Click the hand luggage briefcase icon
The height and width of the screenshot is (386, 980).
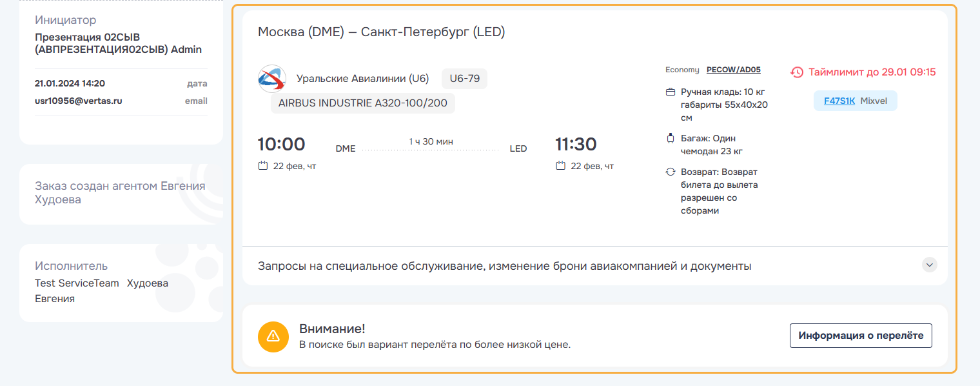(x=670, y=92)
